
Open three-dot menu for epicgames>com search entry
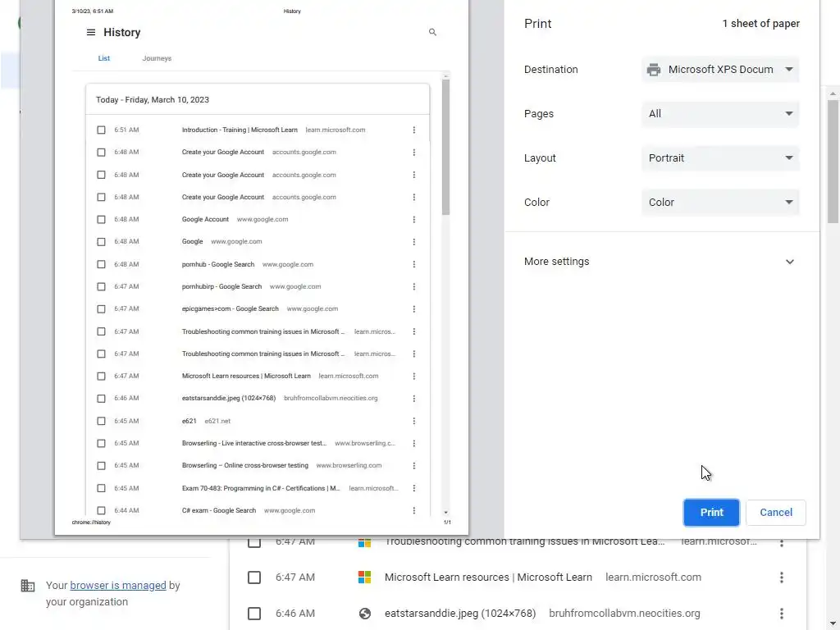(413, 308)
